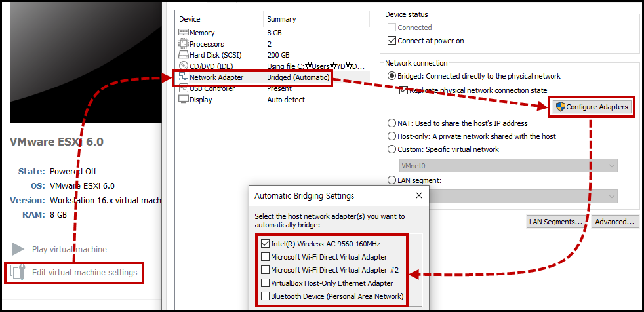Open the LAN segment dropdown
Image resolution: width=644 pixels, height=312 pixels.
523,196
